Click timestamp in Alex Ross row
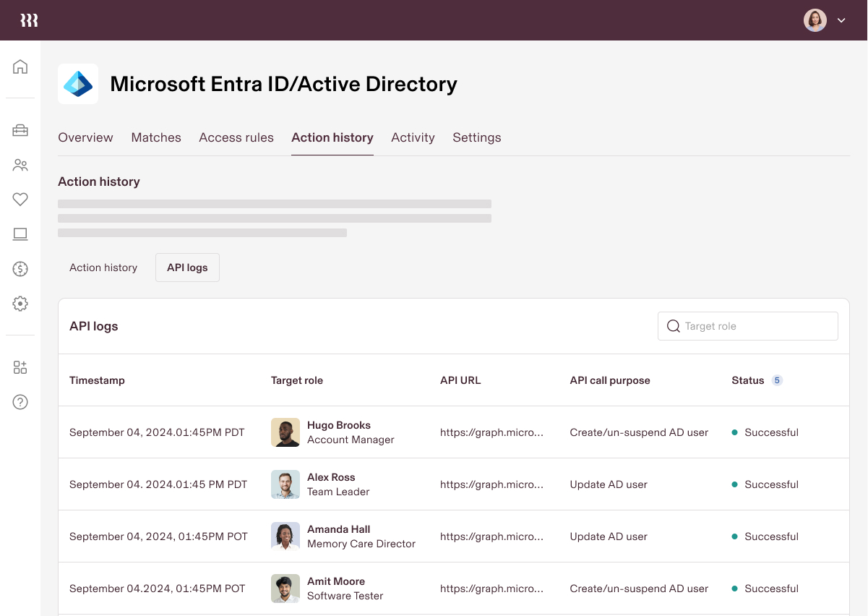 (158, 484)
